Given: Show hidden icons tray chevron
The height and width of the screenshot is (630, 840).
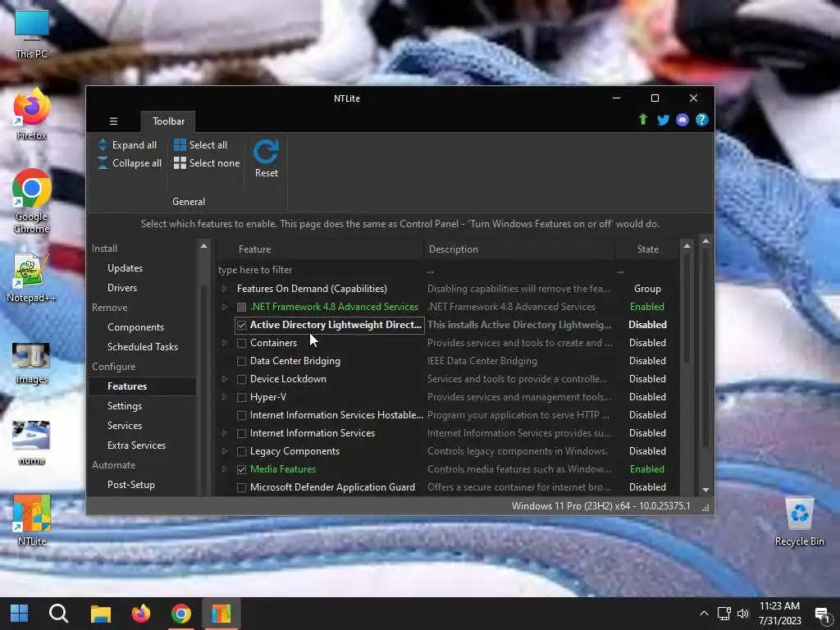Looking at the screenshot, I should (704, 614).
